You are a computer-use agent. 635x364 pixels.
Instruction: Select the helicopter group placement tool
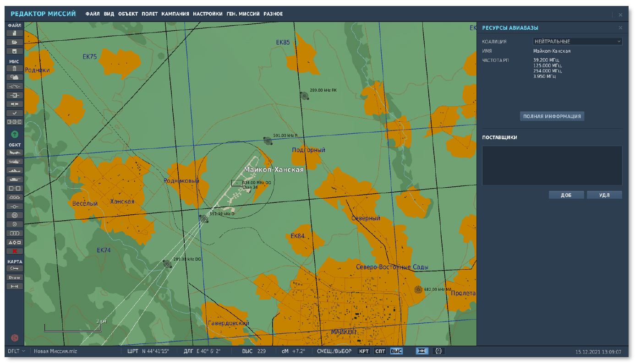click(x=15, y=161)
